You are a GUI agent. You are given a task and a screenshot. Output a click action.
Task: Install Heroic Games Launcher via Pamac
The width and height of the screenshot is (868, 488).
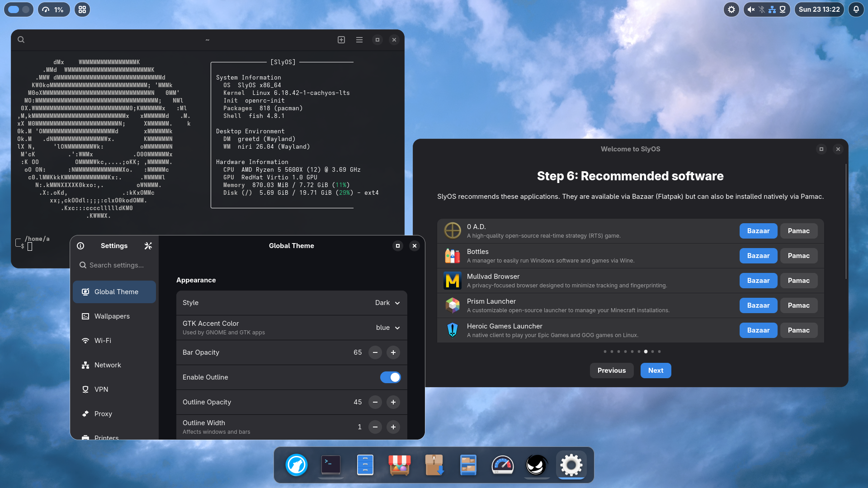(x=799, y=330)
